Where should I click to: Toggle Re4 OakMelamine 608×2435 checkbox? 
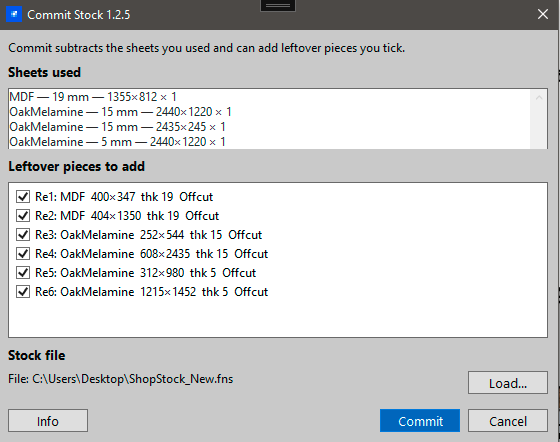pyautogui.click(x=23, y=253)
